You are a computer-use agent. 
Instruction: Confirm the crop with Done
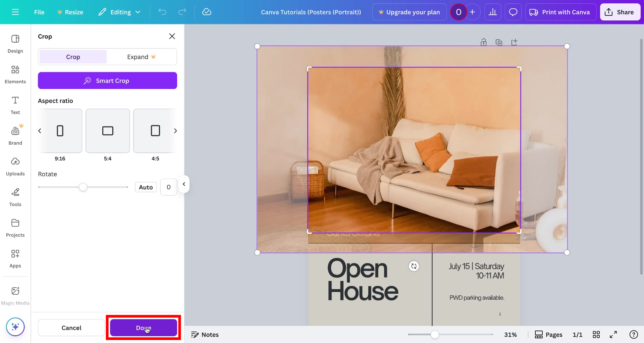[x=143, y=328]
